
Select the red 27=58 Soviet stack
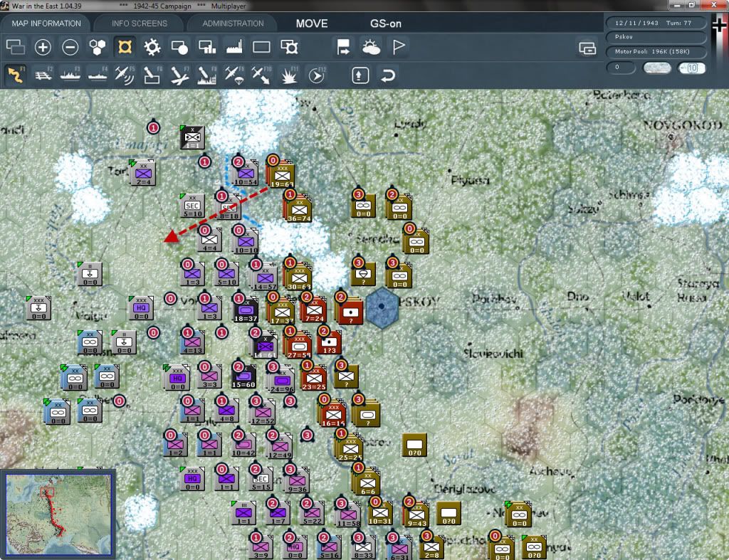pos(299,347)
